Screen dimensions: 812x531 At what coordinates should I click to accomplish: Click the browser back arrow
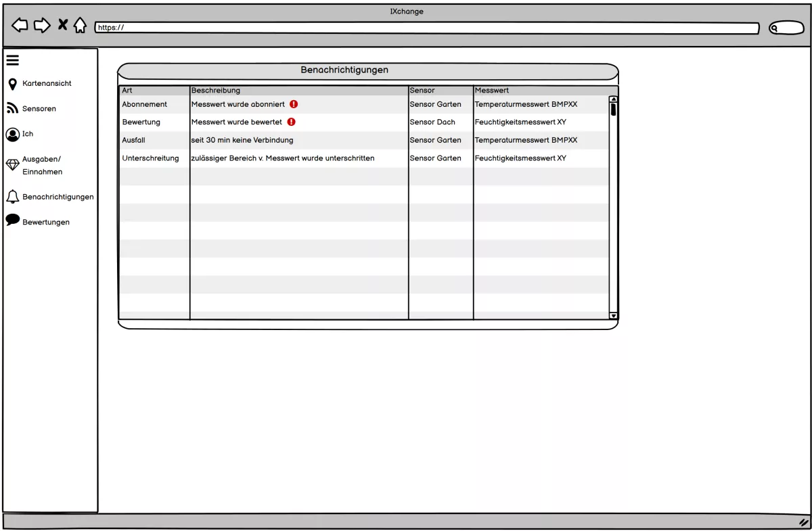click(x=20, y=26)
